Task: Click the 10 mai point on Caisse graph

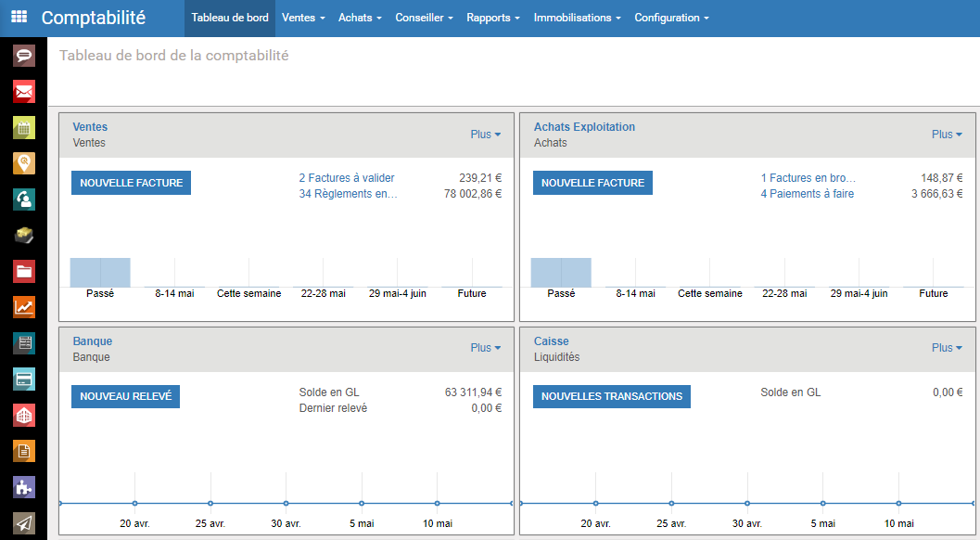Action: (x=898, y=503)
